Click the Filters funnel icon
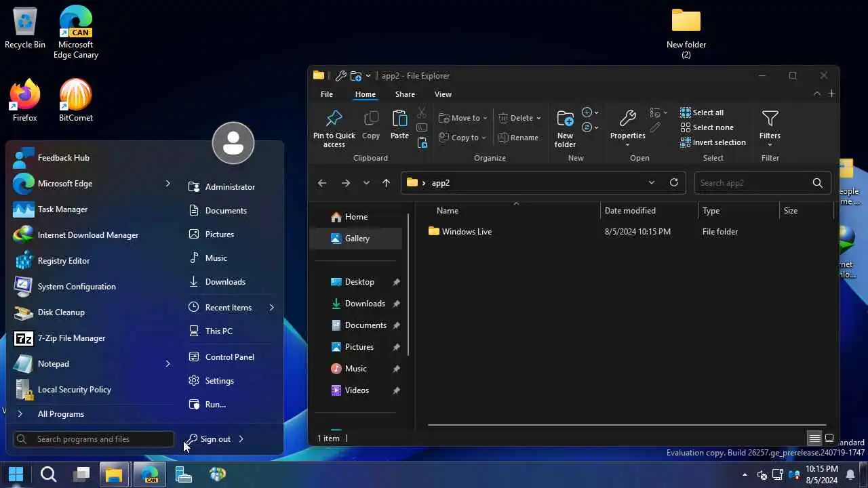 (770, 119)
